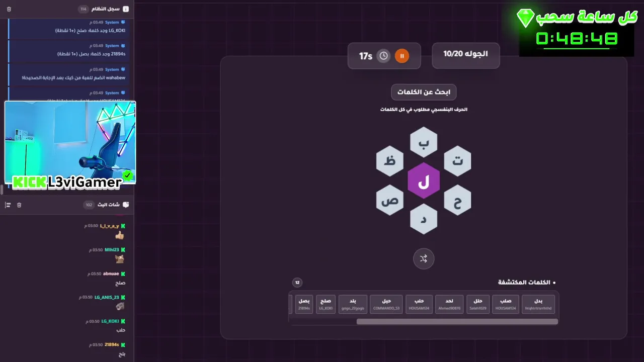
Task: Click the thumbs-up emoji from L_i_v_a_y
Action: click(120, 235)
